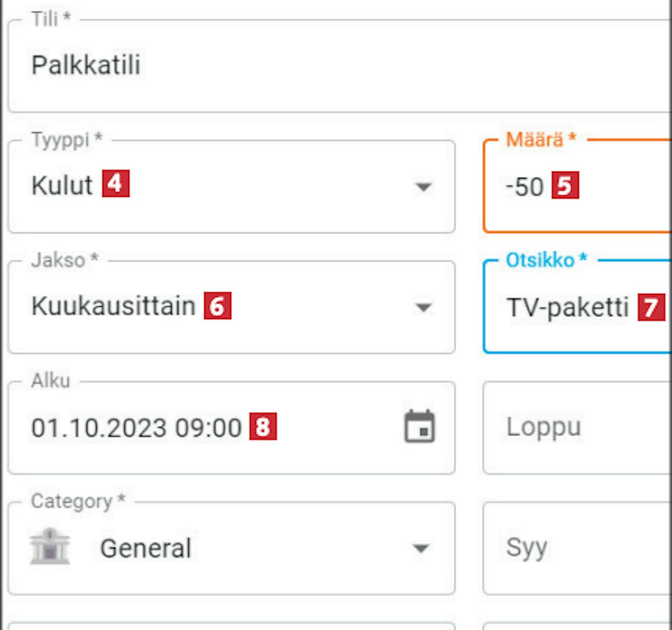Click the red number 6 badge

click(217, 306)
